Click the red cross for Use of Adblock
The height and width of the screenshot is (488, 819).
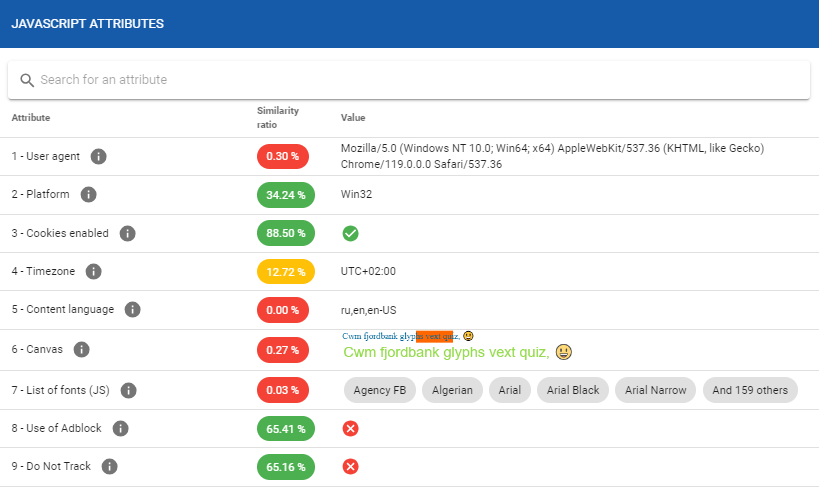tap(350, 428)
